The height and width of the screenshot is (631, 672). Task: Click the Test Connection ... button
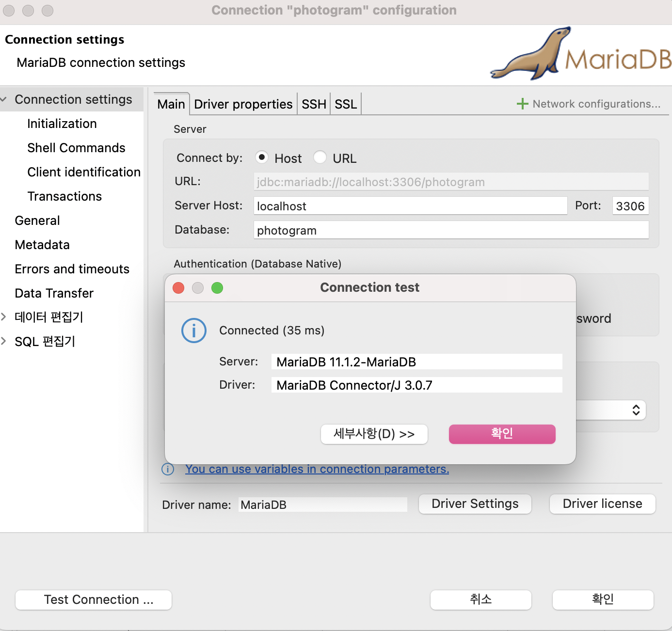point(94,600)
